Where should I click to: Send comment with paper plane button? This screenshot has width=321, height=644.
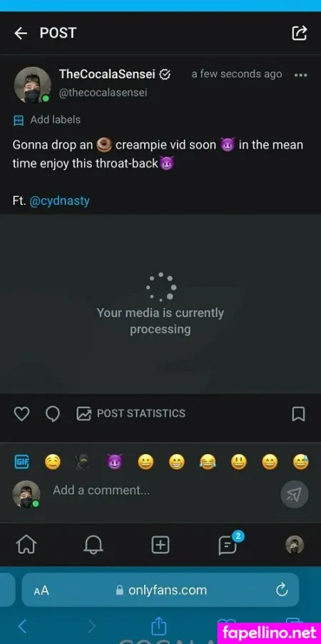point(295,494)
